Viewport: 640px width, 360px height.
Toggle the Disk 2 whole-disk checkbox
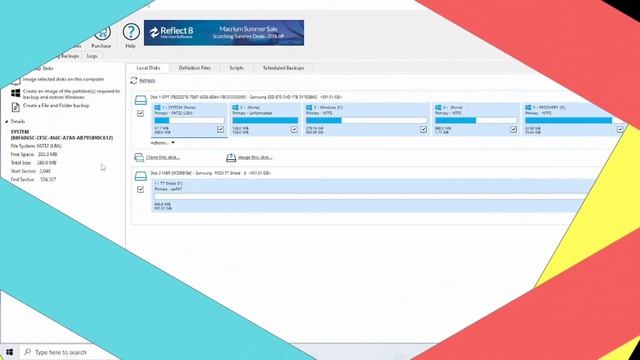140,189
